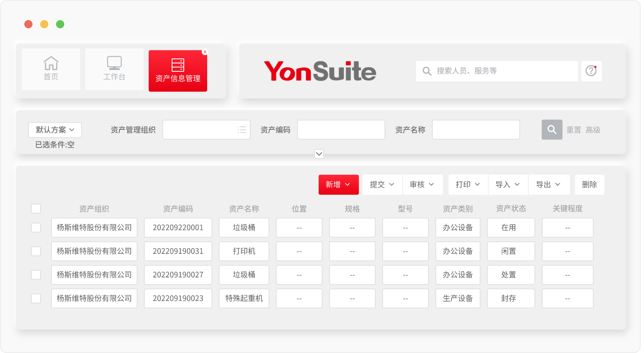Click the 高级 advanced filter link

coord(593,130)
